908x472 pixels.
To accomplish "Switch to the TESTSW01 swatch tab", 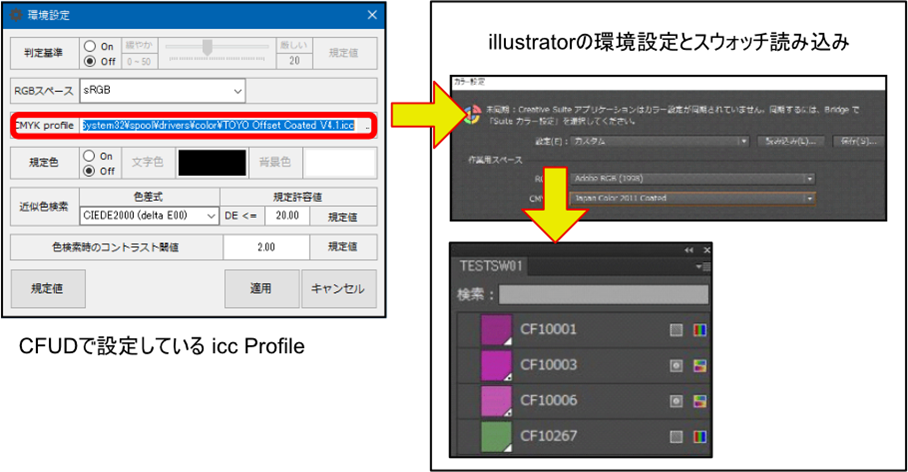I will (492, 267).
